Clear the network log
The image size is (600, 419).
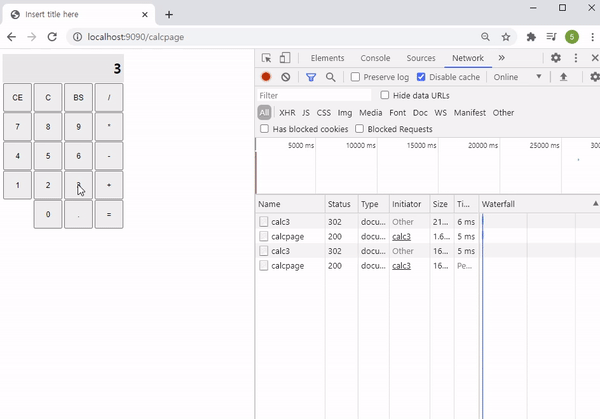(285, 77)
